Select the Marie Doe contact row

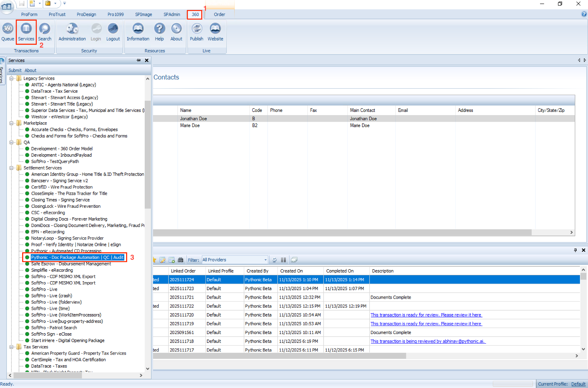coord(364,125)
